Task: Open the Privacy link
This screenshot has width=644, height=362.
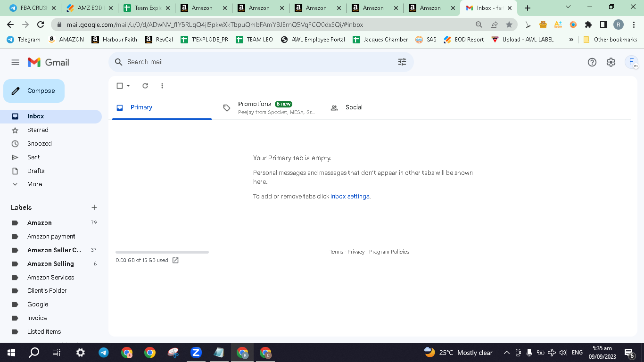Action: click(x=356, y=252)
